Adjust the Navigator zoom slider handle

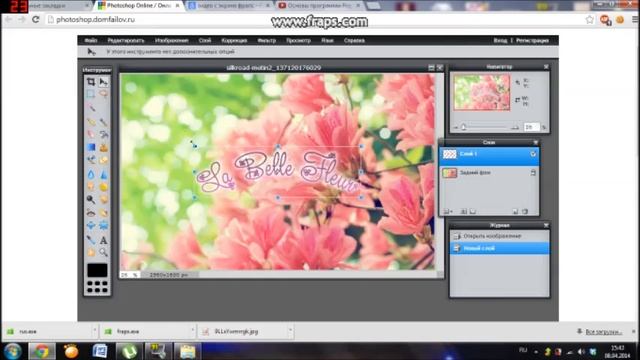coord(464,127)
